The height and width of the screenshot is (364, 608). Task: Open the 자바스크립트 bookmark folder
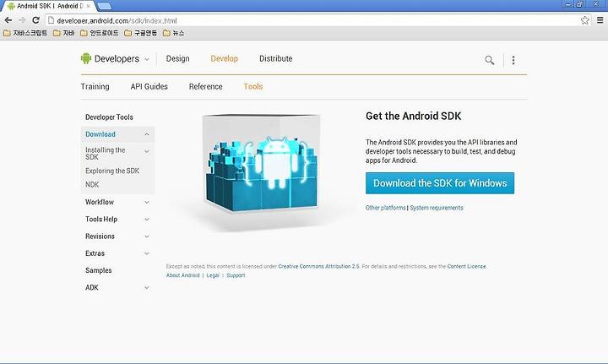(x=25, y=33)
